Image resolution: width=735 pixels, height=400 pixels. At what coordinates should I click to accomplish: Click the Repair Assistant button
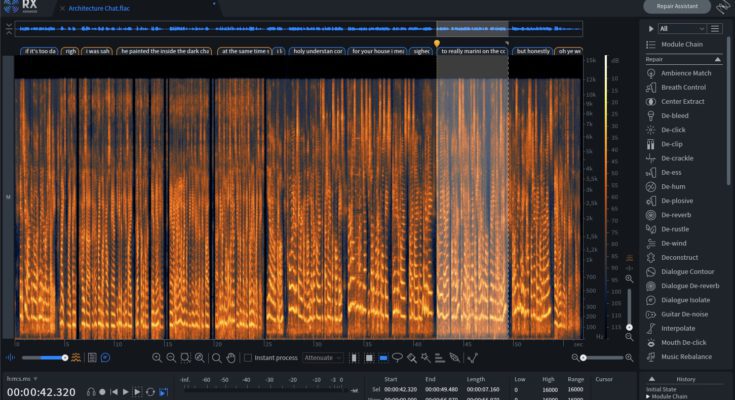click(676, 7)
